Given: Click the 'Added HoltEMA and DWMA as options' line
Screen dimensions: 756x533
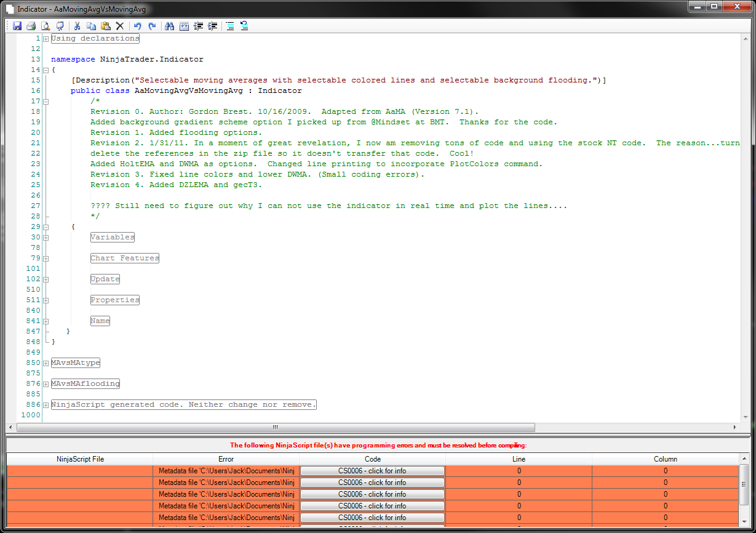Looking at the screenshot, I should click(316, 164).
